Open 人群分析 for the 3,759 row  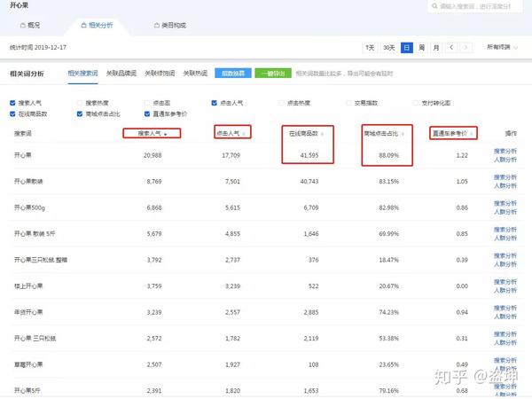(505, 290)
